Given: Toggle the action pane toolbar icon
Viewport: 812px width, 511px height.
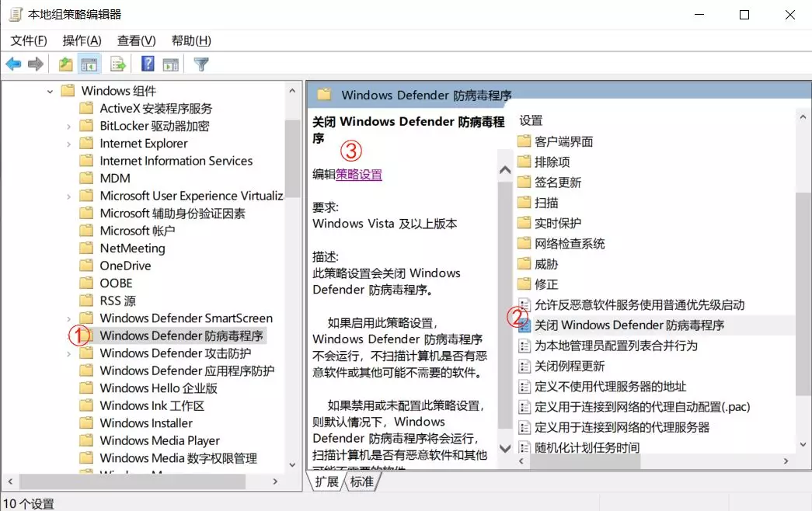Looking at the screenshot, I should (x=170, y=64).
